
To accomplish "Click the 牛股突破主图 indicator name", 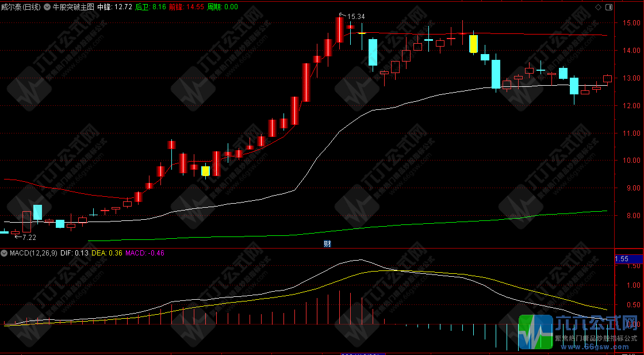I will pos(74,6).
